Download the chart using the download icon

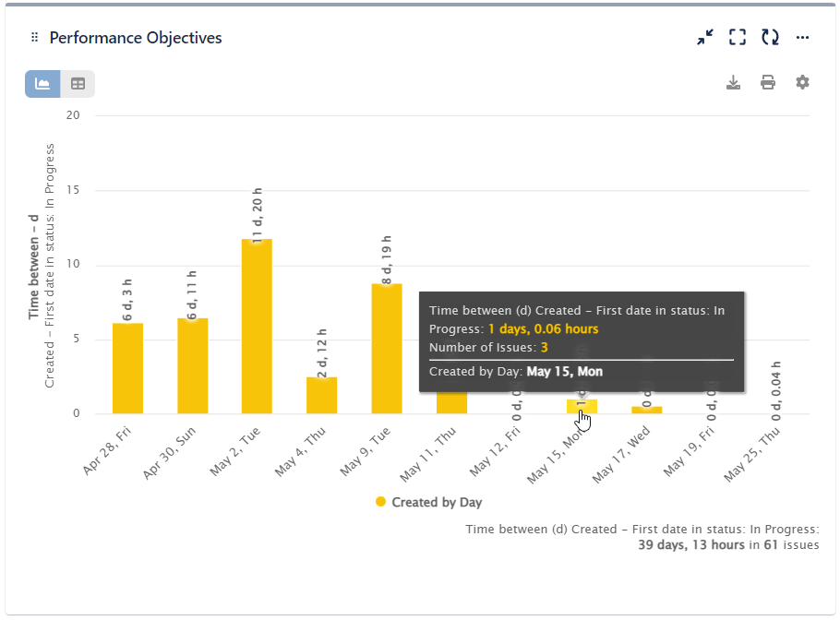click(733, 82)
